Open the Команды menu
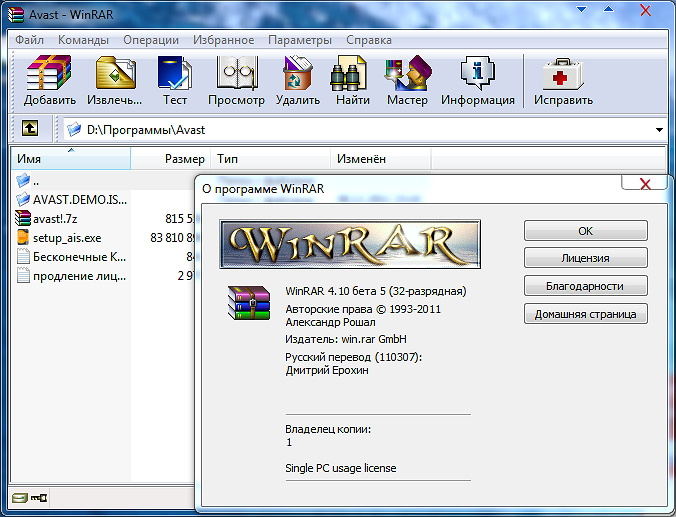676x517 pixels. 83,40
